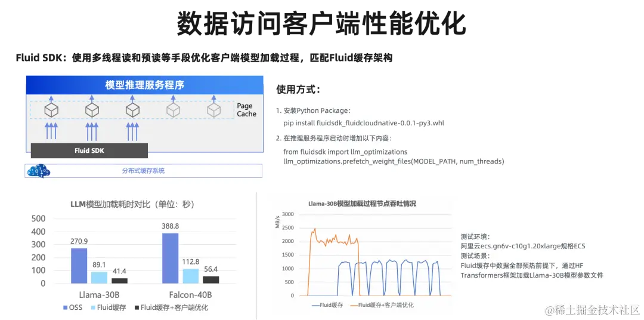Click the 89.1 value label
Viewport: 644px width, 320px height.
[x=99, y=265]
